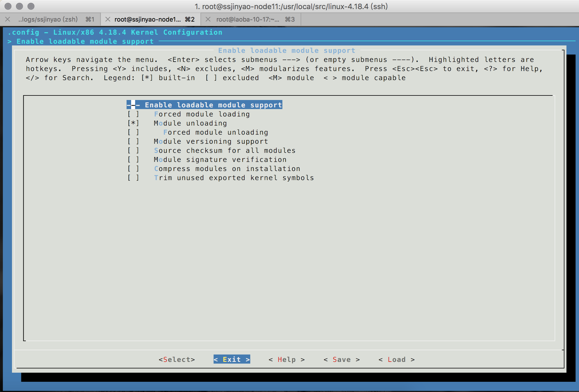Click the Module signature verification label

(x=220, y=160)
